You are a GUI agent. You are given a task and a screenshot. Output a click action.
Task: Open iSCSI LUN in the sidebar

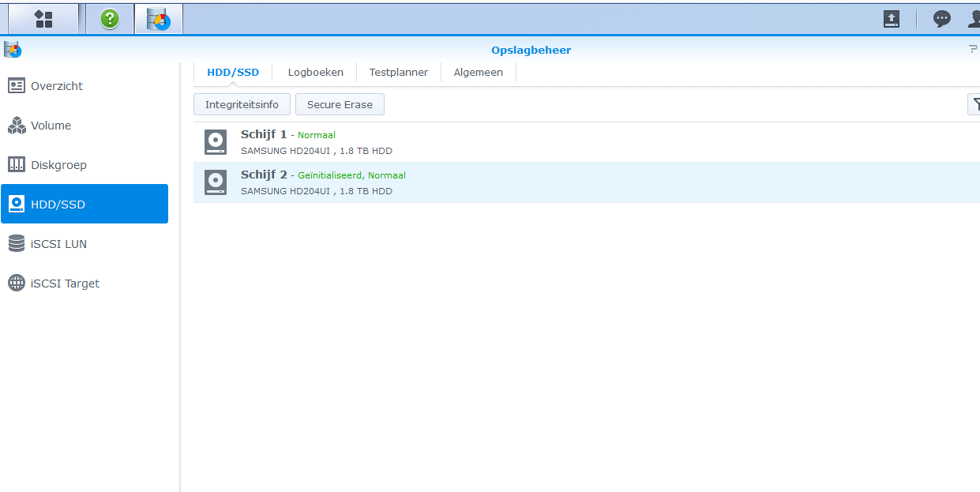click(84, 243)
